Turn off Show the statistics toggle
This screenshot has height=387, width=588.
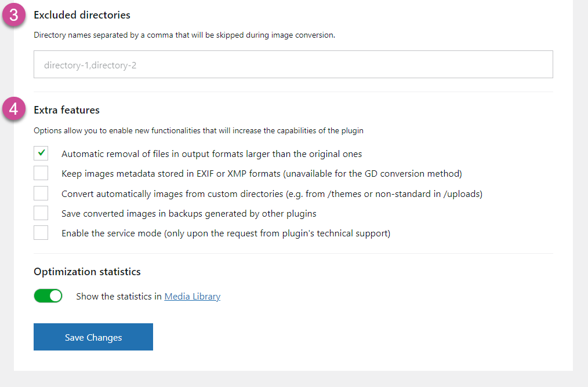[x=48, y=295]
